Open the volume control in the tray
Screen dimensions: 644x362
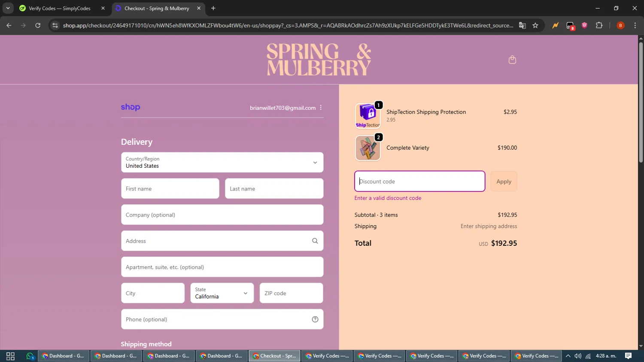coord(578,356)
